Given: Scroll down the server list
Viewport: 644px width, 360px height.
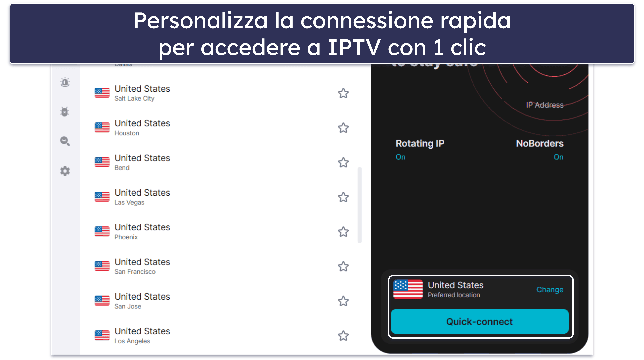Looking at the screenshot, I should pos(363,217).
